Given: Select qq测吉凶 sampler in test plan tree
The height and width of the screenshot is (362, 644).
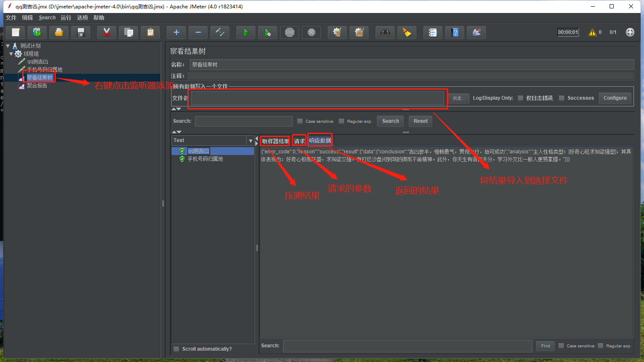Looking at the screenshot, I should (37, 62).
